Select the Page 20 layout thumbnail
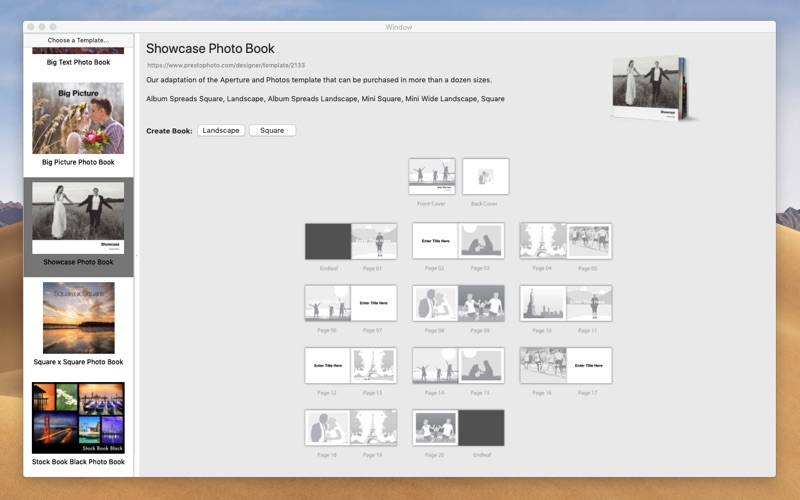 click(x=435, y=428)
